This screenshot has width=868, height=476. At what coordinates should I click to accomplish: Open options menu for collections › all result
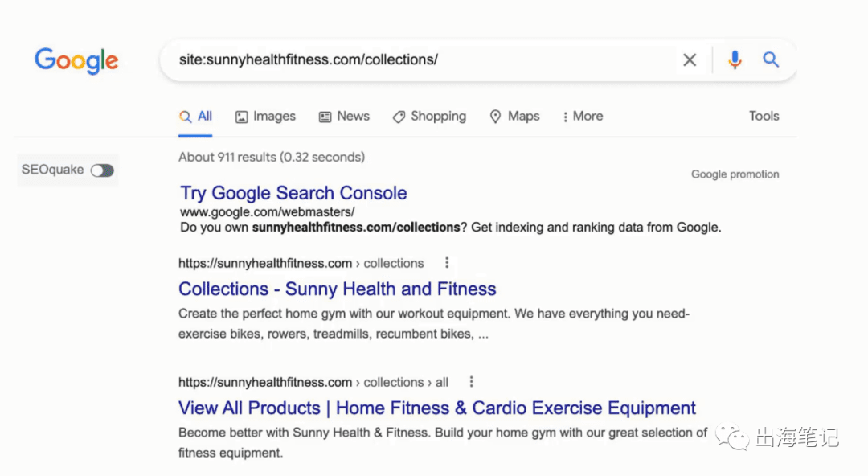471,382
